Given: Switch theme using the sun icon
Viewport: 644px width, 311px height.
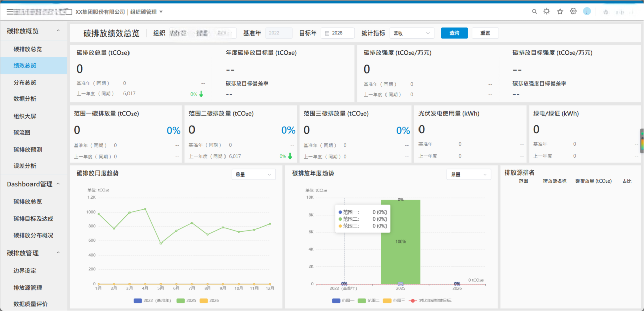Looking at the screenshot, I should pyautogui.click(x=546, y=11).
